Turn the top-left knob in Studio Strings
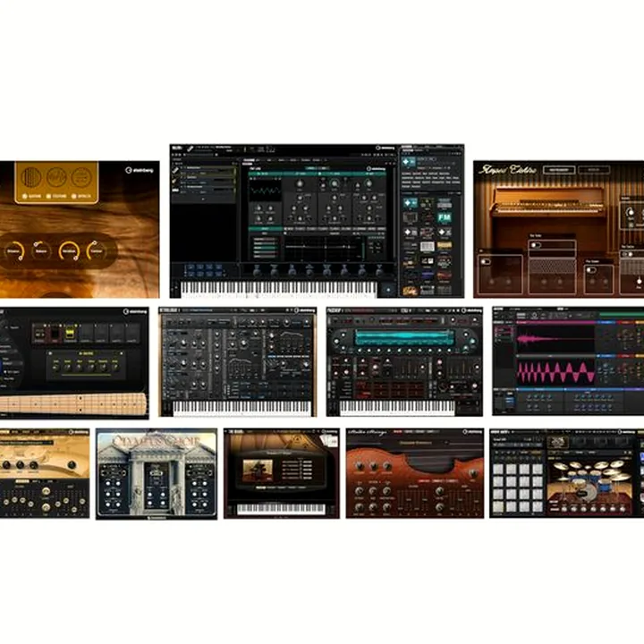Image resolution: width=644 pixels, height=644 pixels. (360, 466)
